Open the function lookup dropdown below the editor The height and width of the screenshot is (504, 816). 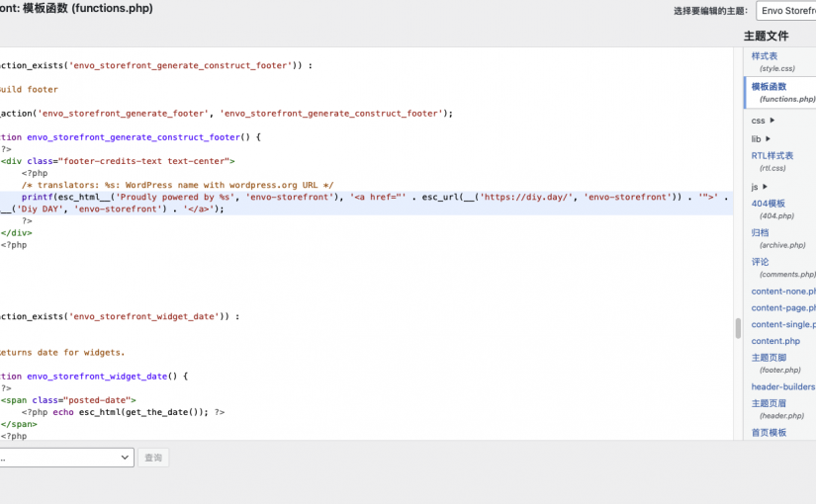[x=65, y=458]
